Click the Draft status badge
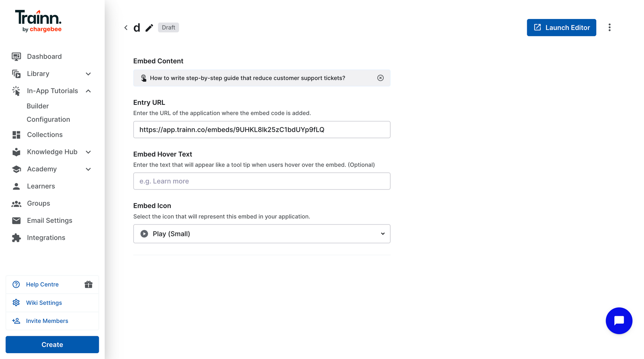 click(168, 27)
